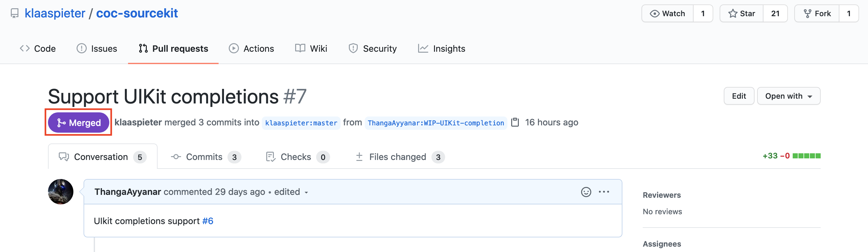
Task: Open klaaspieter user profile link
Action: pos(55,13)
